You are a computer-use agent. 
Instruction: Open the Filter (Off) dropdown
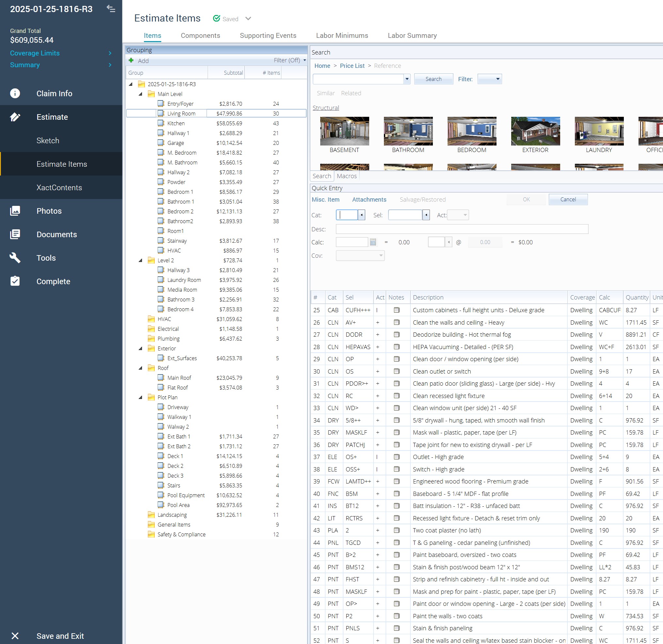click(x=290, y=60)
